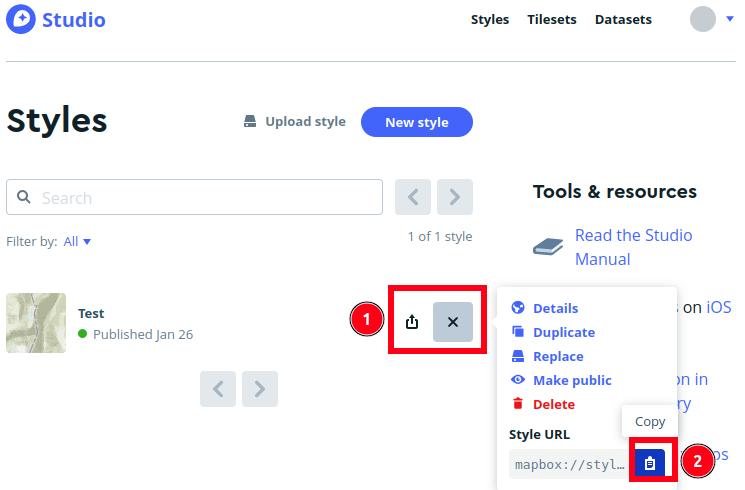The width and height of the screenshot is (745, 490).
Task: Select Details in the style menu
Action: (x=545, y=308)
